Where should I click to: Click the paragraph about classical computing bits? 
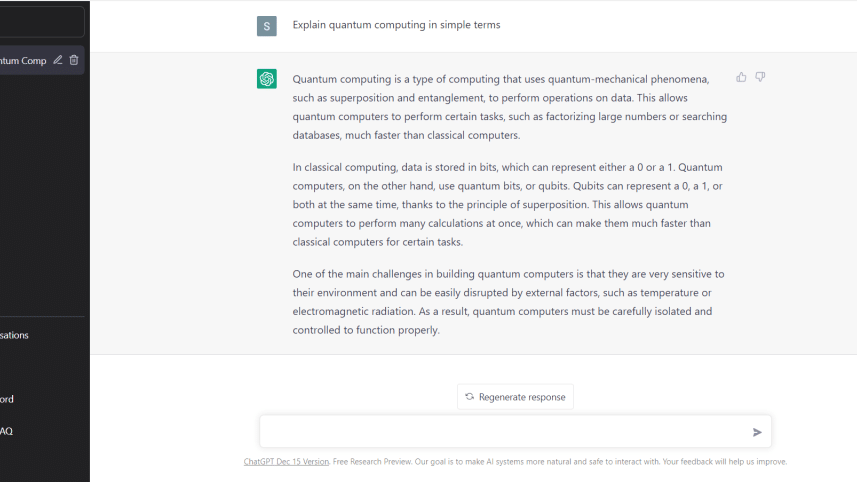pyautogui.click(x=508, y=204)
